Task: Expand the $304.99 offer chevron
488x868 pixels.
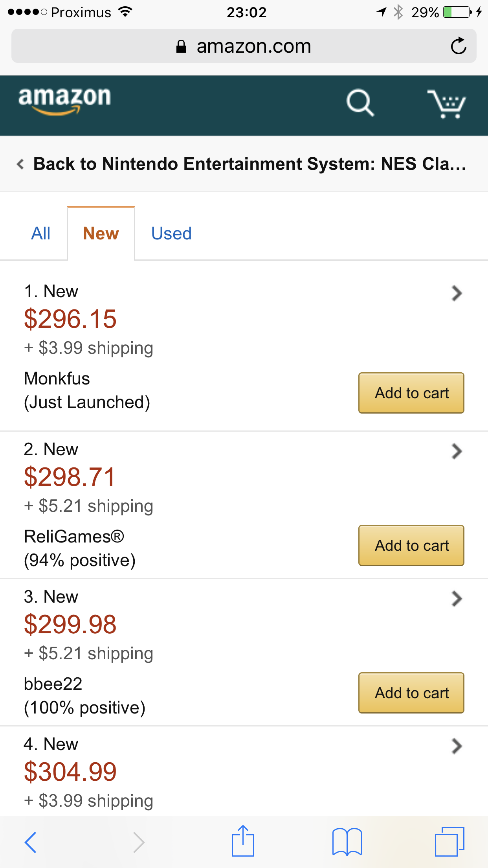Action: [x=457, y=746]
